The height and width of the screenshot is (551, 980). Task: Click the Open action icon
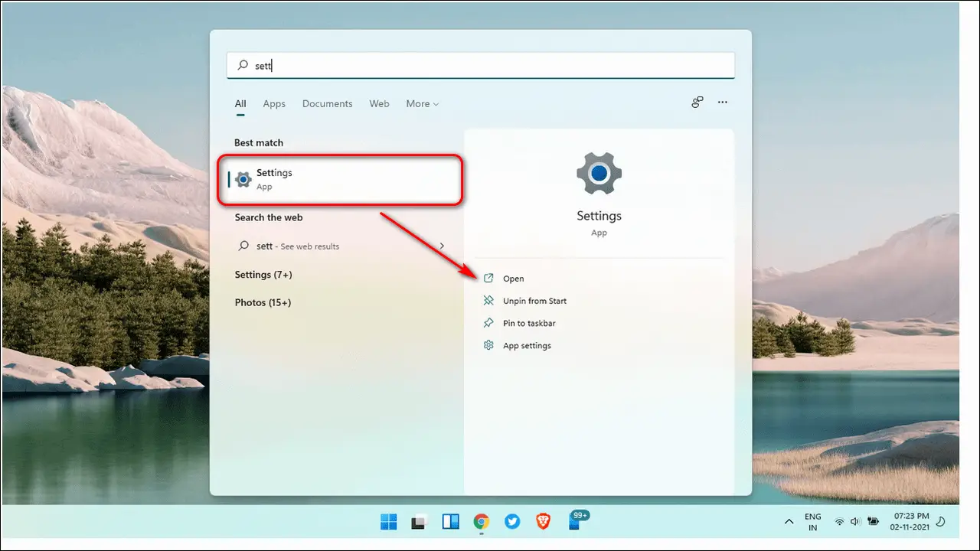pyautogui.click(x=488, y=279)
